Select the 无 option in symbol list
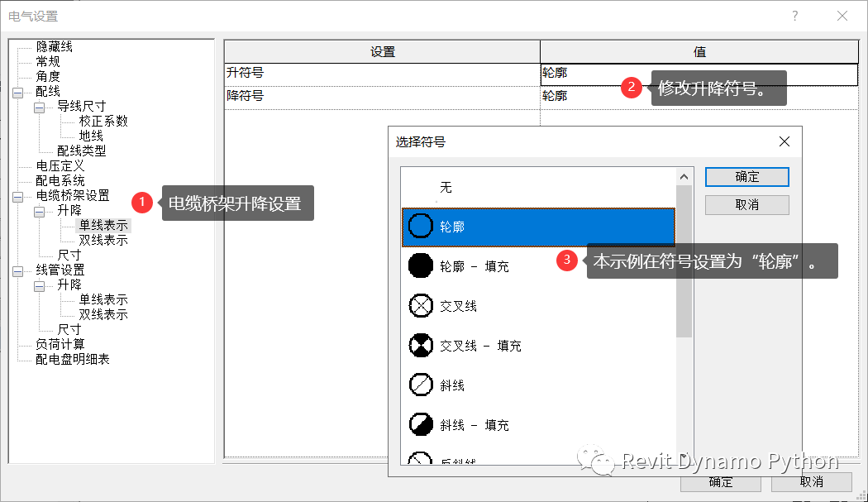Image resolution: width=868 pixels, height=502 pixels. pos(446,187)
